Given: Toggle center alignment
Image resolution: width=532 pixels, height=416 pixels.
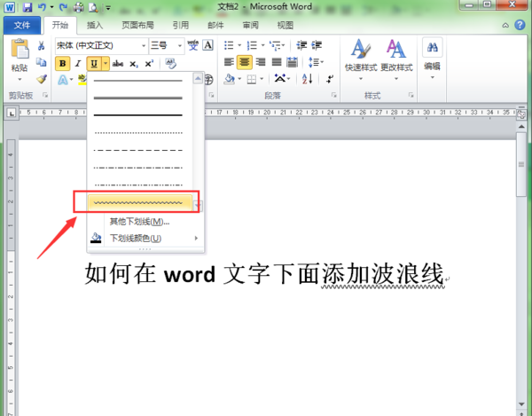Looking at the screenshot, I should (245, 62).
